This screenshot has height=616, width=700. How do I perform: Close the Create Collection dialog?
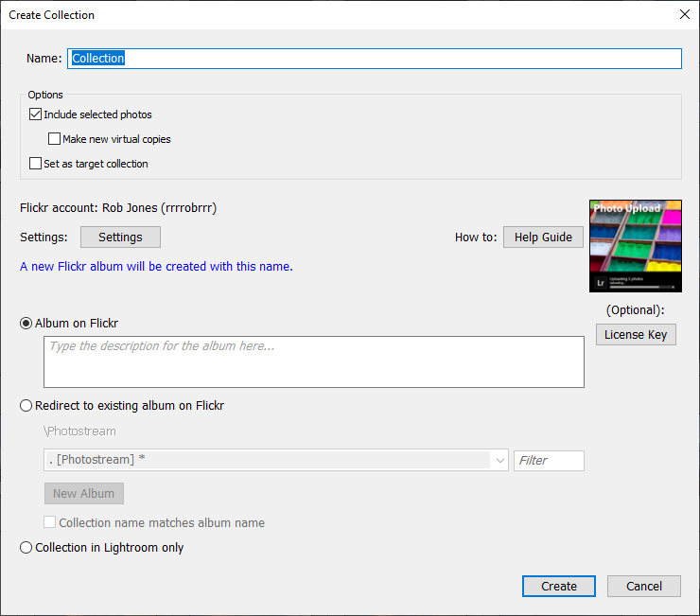point(684,15)
